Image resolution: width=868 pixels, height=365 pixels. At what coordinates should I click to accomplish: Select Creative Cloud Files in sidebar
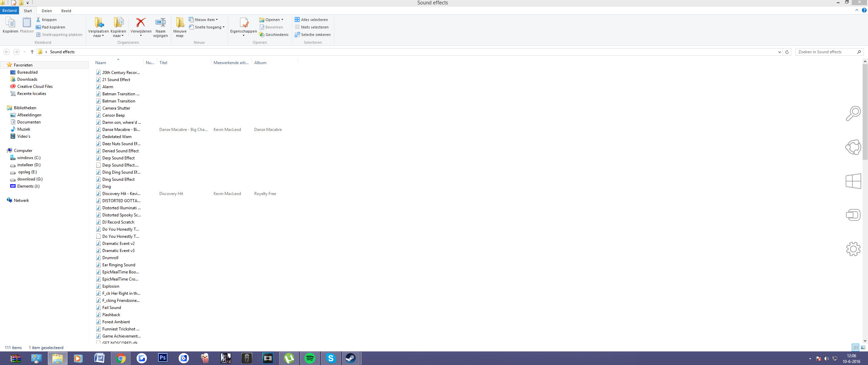(35, 87)
